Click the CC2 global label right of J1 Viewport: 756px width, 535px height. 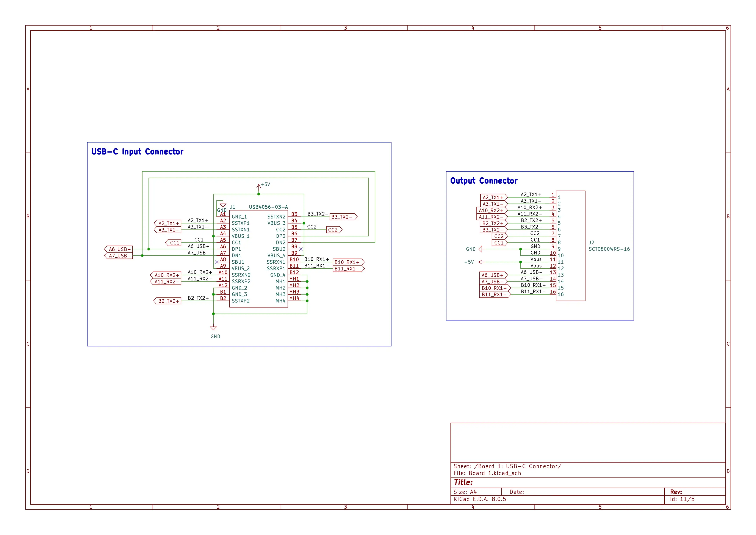click(335, 230)
